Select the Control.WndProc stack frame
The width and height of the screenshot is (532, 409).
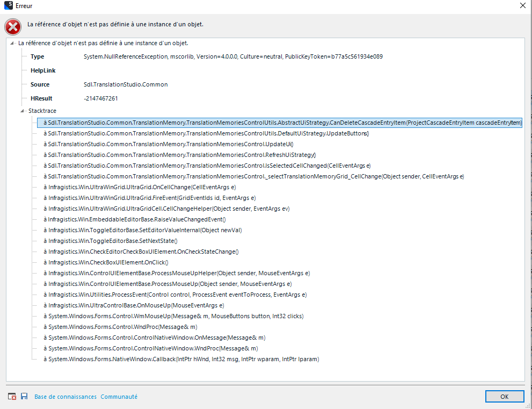pyautogui.click(x=120, y=327)
